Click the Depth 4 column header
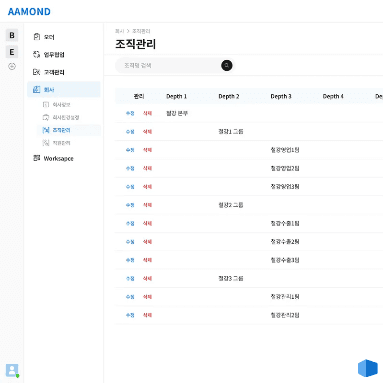 click(333, 96)
